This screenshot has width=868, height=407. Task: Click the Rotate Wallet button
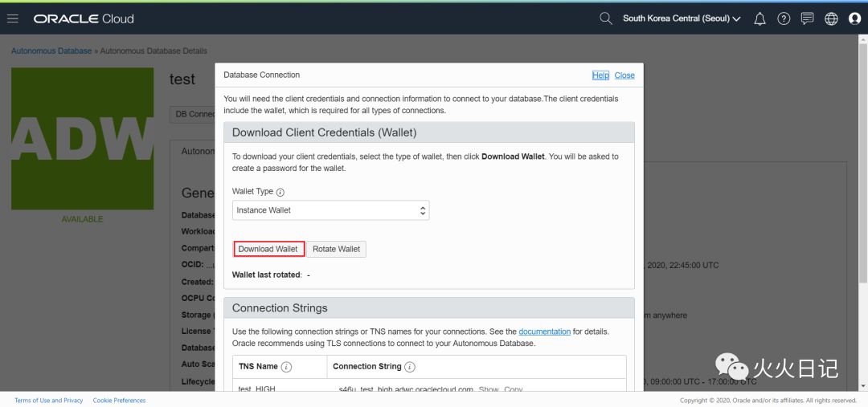pos(336,250)
